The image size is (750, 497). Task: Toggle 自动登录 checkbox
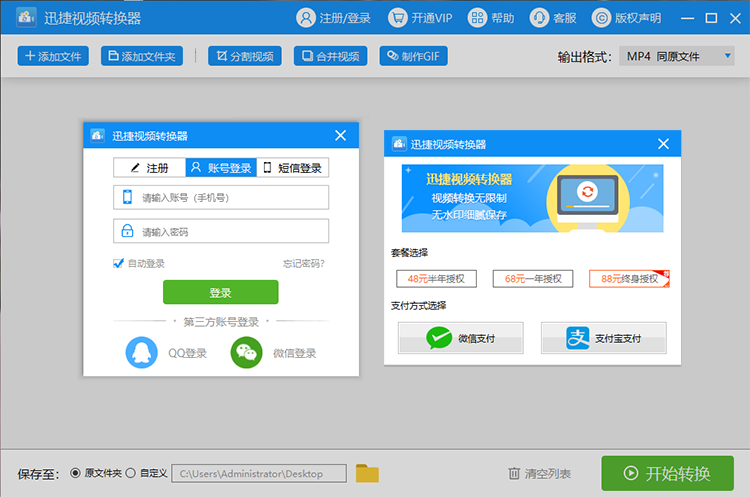click(118, 263)
